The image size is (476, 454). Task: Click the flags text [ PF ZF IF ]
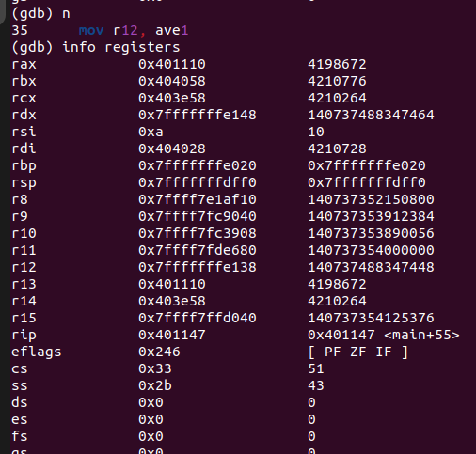click(358, 352)
